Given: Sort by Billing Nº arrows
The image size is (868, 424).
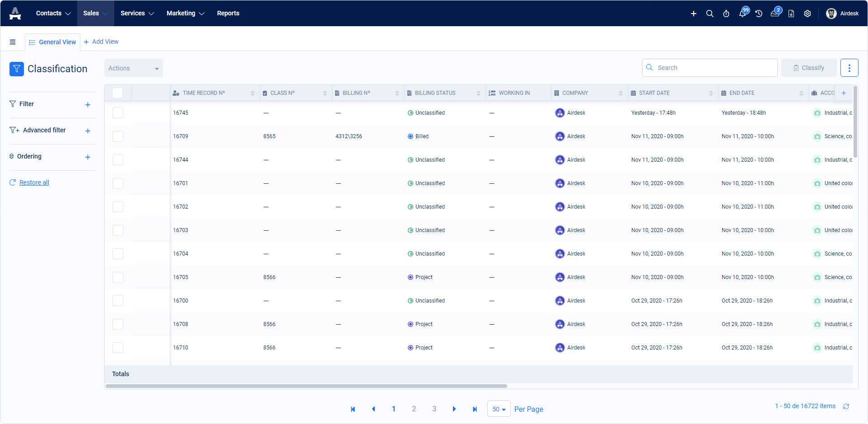Looking at the screenshot, I should point(397,93).
